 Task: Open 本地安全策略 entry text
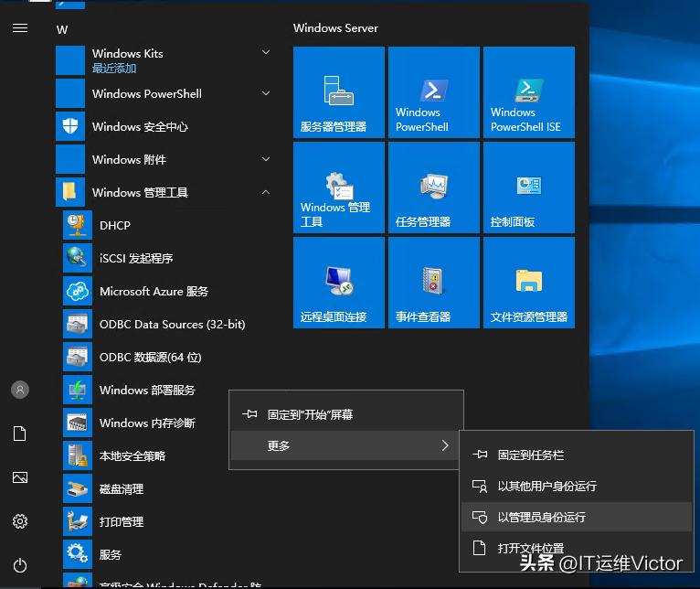(133, 455)
